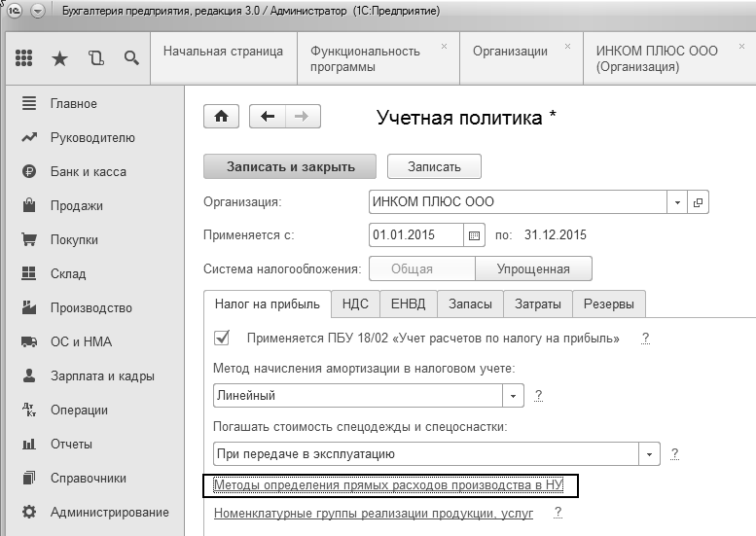The image size is (756, 536).
Task: Expand the При передаче в эксплуатацию dropdown
Action: pos(649,454)
